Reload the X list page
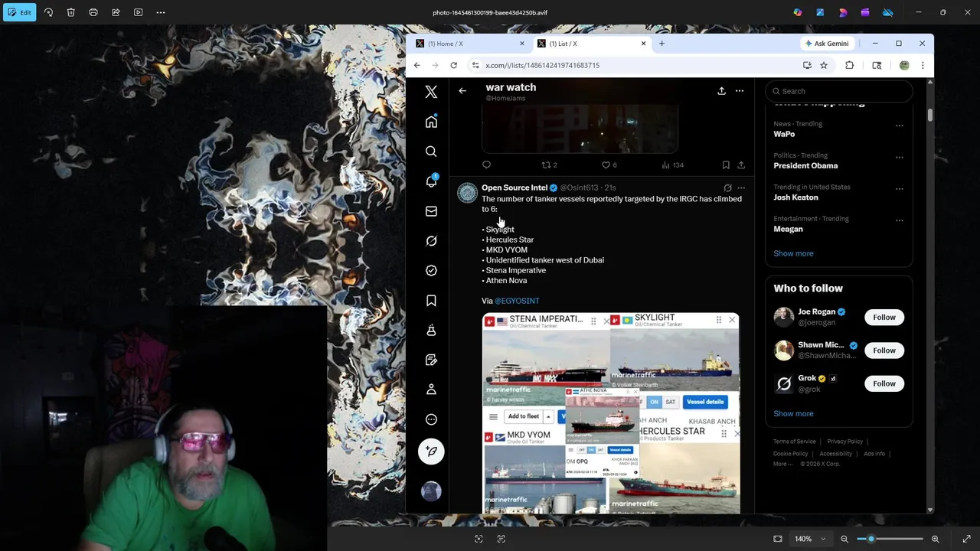The height and width of the screenshot is (551, 980). (x=454, y=65)
